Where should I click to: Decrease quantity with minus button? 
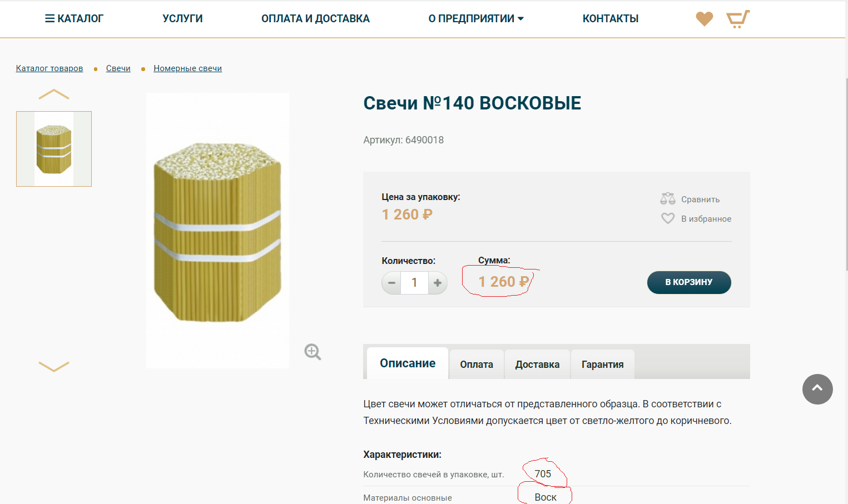pos(391,283)
